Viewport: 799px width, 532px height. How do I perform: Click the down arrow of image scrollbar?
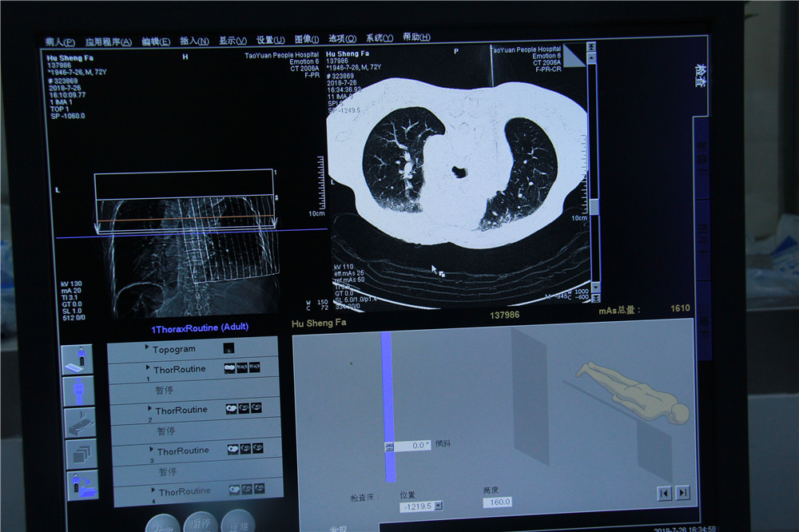pyautogui.click(x=596, y=288)
